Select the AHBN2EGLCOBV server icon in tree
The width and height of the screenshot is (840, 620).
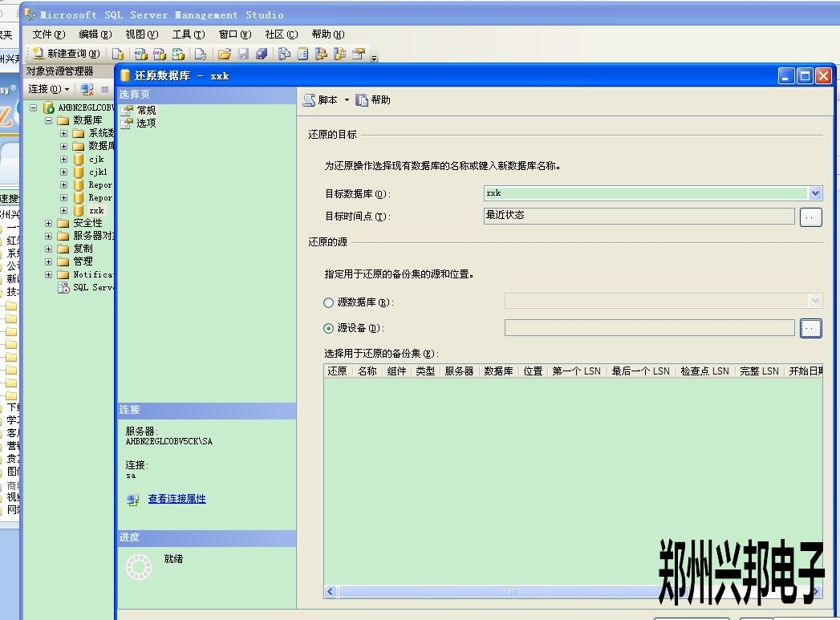[x=49, y=107]
